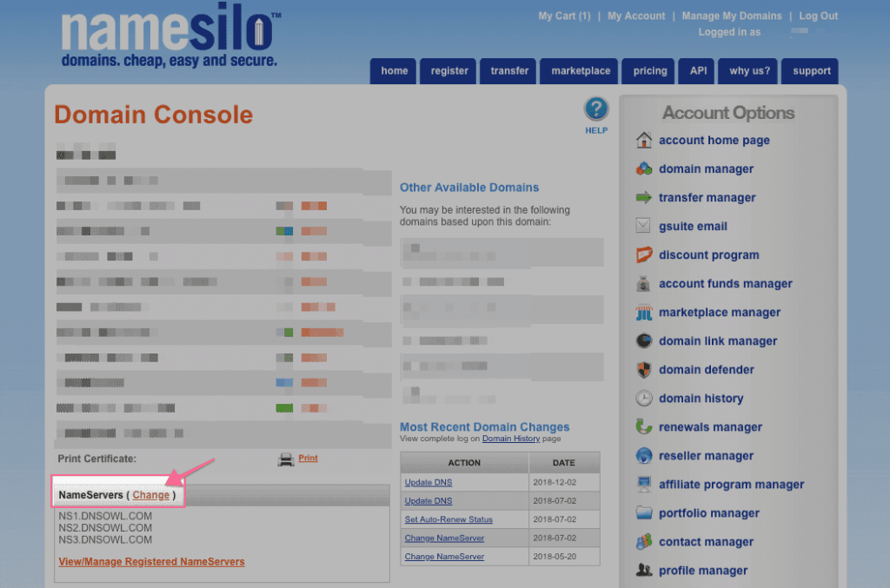The width and height of the screenshot is (890, 588).
Task: Open profile manager link
Action: point(703,571)
